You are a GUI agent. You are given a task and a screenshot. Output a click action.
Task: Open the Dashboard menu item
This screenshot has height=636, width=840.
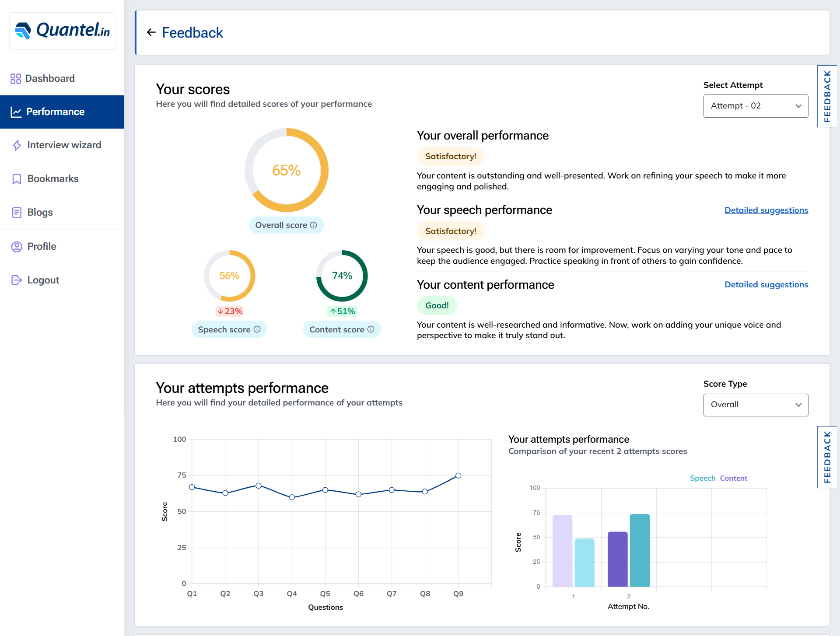coord(62,79)
